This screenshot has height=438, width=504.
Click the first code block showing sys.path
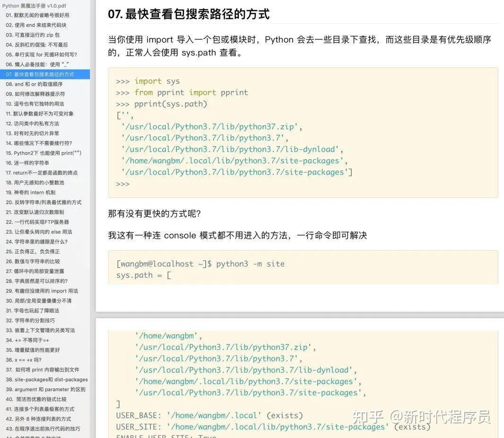(303, 132)
